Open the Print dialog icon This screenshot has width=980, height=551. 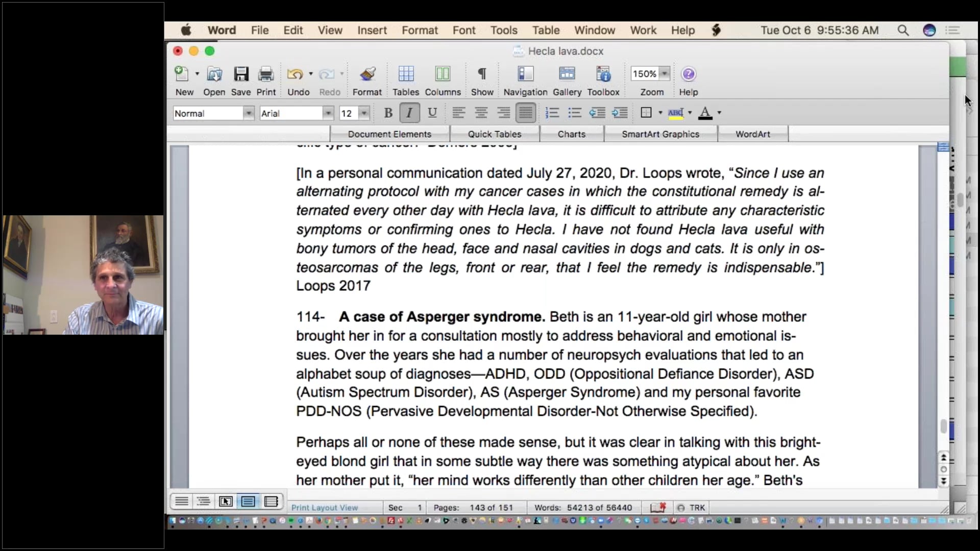click(266, 74)
